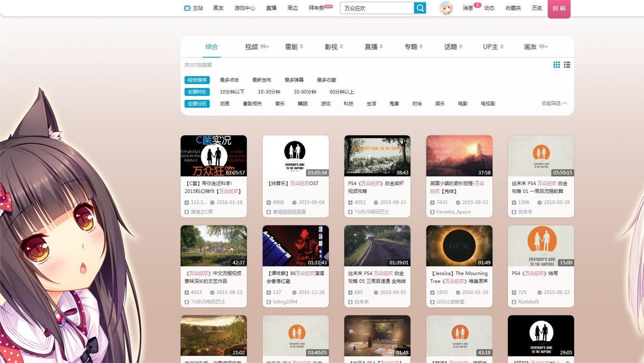The width and height of the screenshot is (644, 363).
Task: Sort results by 最多弹幕
Action: (x=294, y=80)
